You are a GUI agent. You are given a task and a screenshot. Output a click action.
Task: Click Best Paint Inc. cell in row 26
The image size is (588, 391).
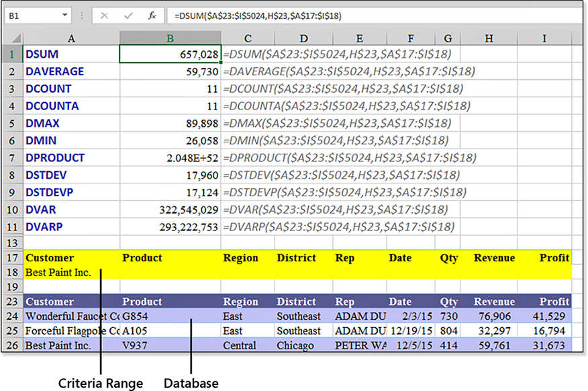pos(71,345)
